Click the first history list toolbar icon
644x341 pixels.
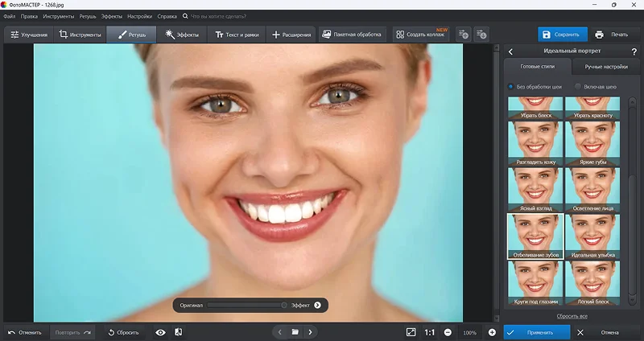point(464,35)
